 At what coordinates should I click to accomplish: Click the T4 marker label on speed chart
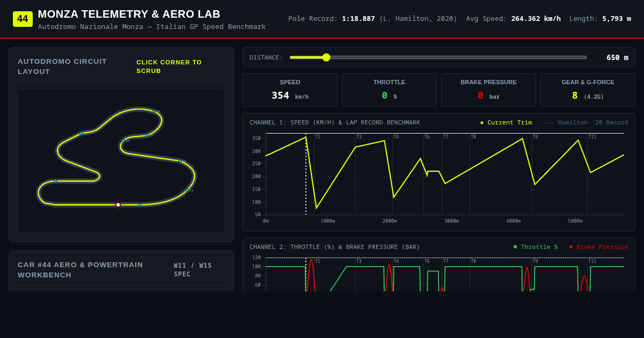pyautogui.click(x=396, y=137)
